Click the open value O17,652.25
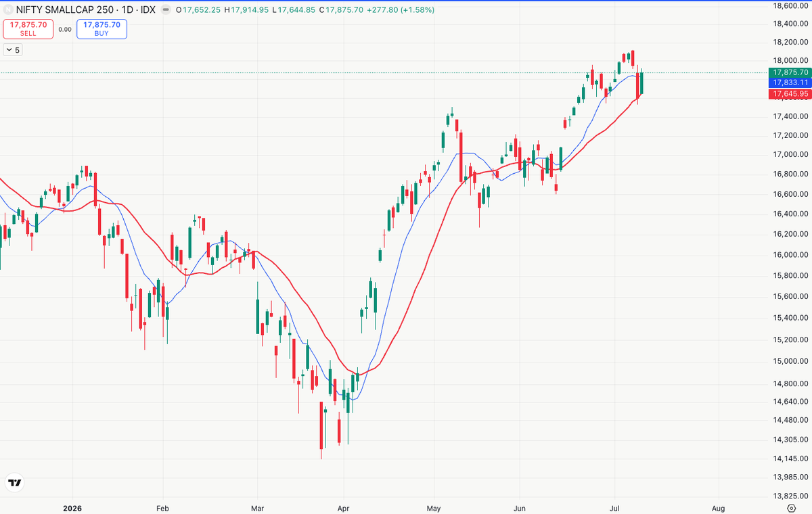The width and height of the screenshot is (812, 514). point(198,10)
